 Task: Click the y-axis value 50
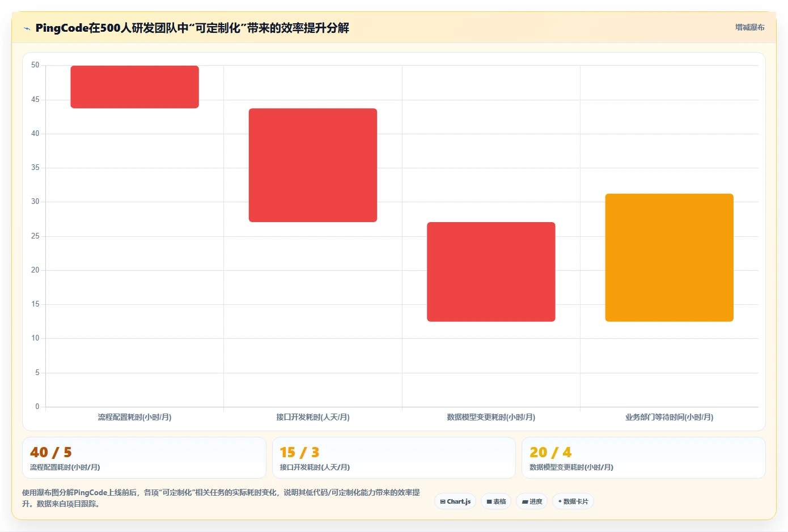(x=35, y=65)
